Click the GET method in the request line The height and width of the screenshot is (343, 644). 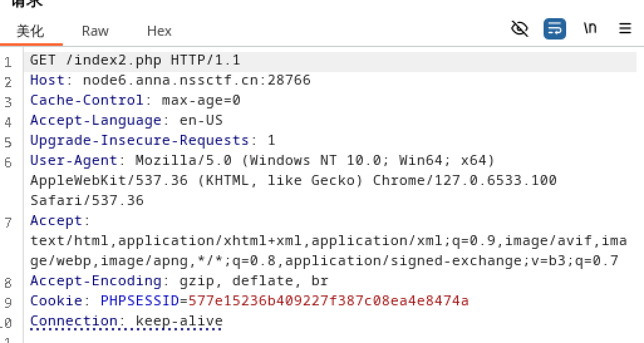(x=43, y=60)
